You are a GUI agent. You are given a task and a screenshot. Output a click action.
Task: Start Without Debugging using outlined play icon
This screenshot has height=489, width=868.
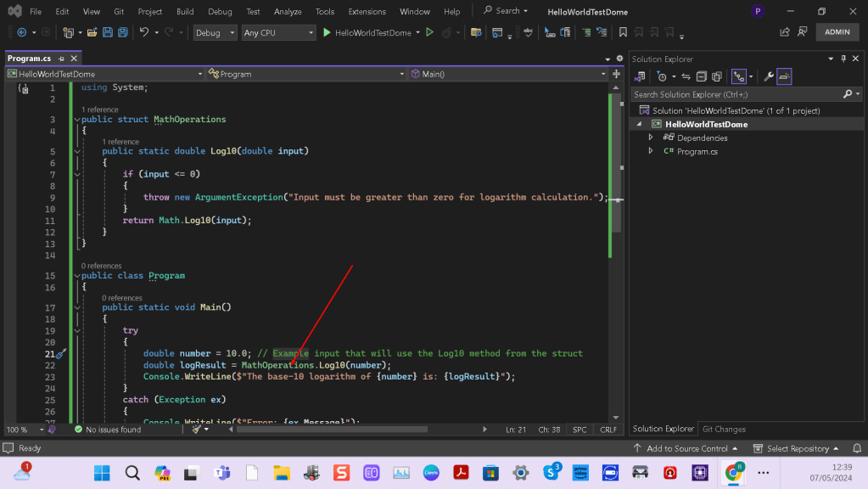pyautogui.click(x=429, y=32)
